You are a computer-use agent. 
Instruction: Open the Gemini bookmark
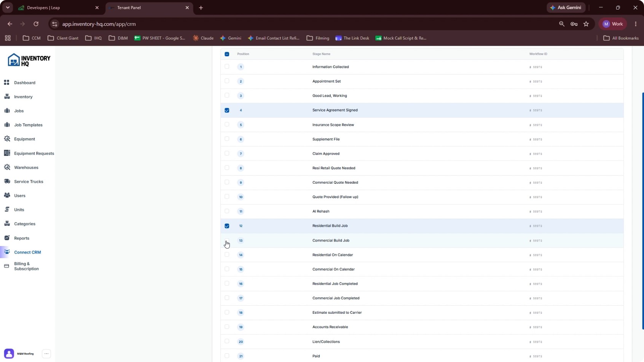tap(231, 38)
